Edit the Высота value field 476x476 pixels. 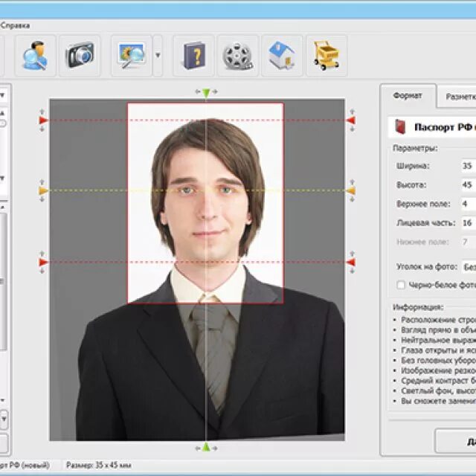point(469,185)
